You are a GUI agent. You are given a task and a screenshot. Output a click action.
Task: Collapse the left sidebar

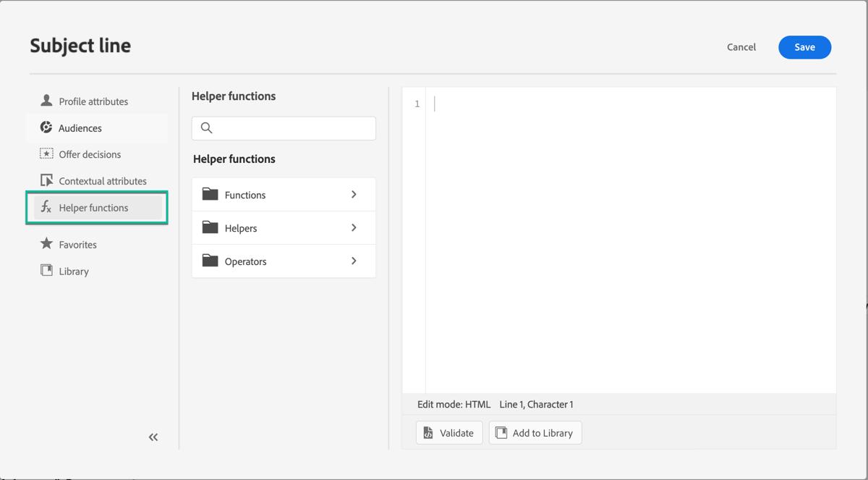(153, 437)
